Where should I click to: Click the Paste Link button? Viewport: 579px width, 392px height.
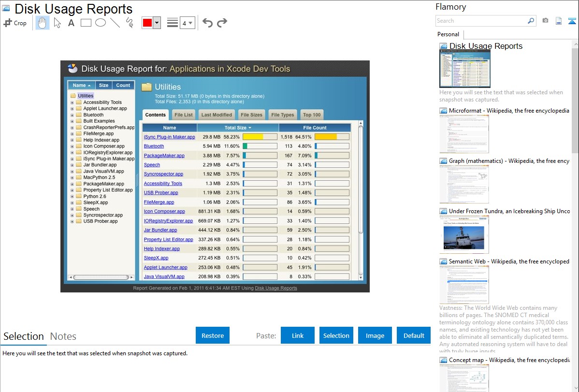click(x=298, y=335)
